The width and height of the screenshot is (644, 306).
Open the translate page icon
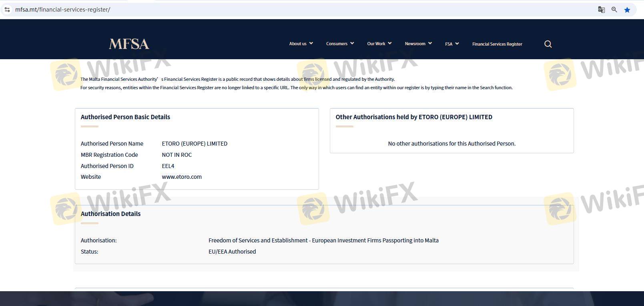pyautogui.click(x=601, y=10)
